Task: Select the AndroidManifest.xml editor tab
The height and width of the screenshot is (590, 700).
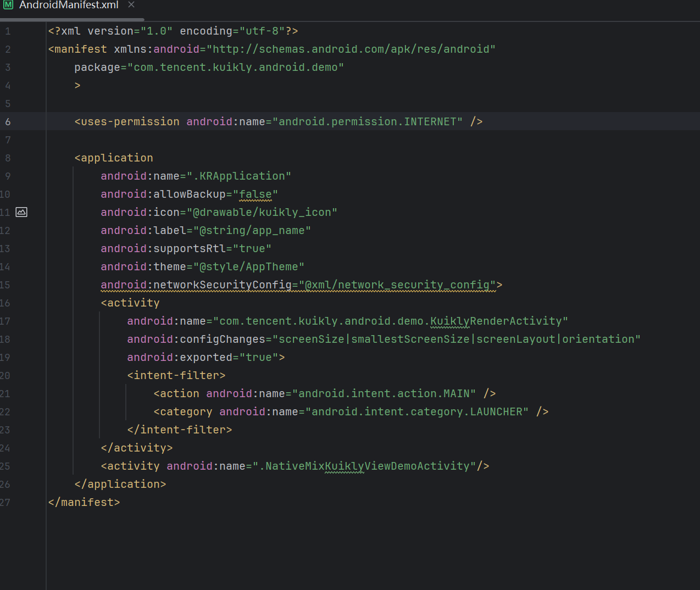Action: [69, 5]
